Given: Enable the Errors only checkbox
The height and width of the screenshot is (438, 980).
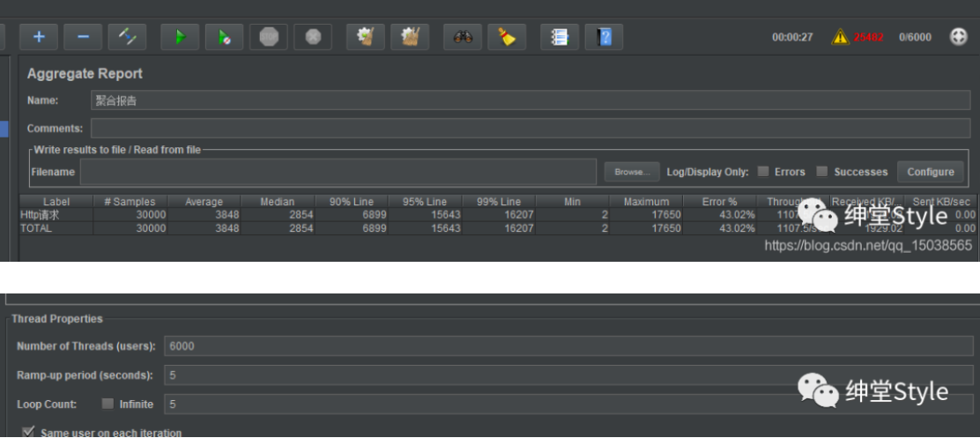Looking at the screenshot, I should click(763, 171).
